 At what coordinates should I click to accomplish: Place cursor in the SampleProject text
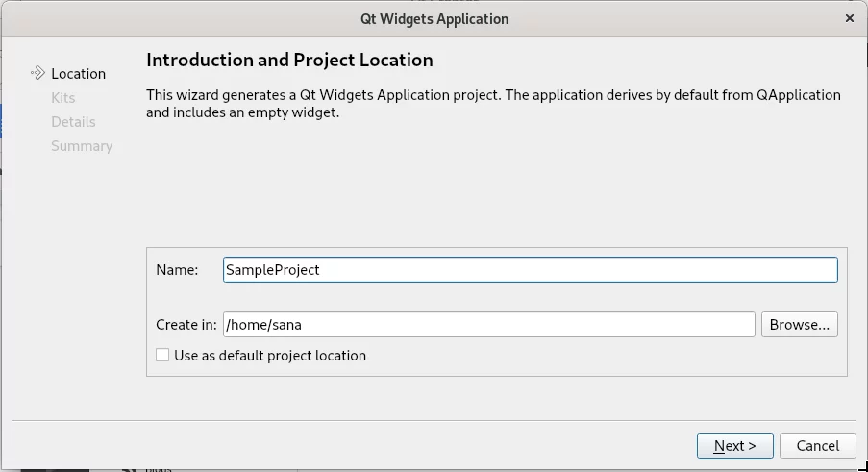(x=272, y=269)
